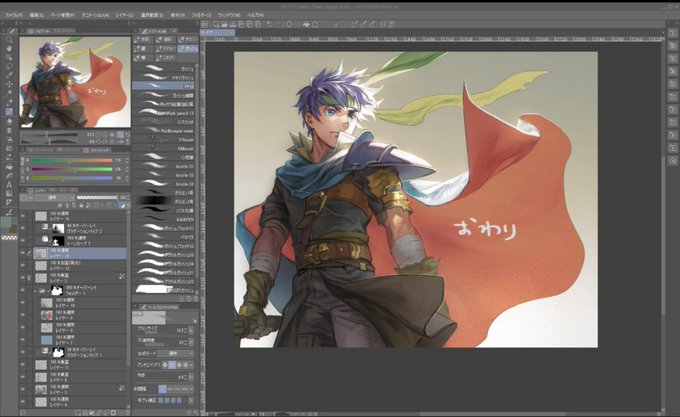Click the B color slider

[x=72, y=178]
